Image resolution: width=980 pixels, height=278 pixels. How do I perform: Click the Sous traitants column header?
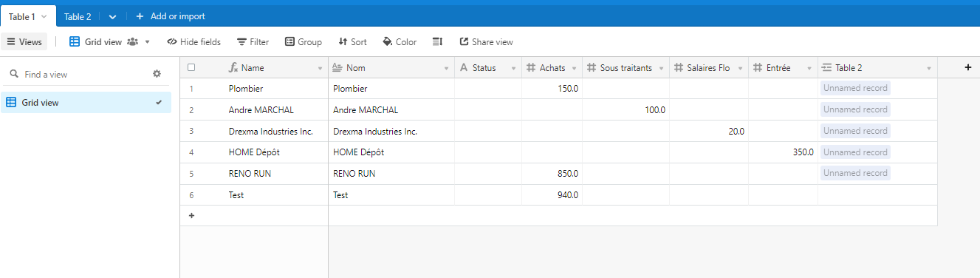(x=626, y=68)
